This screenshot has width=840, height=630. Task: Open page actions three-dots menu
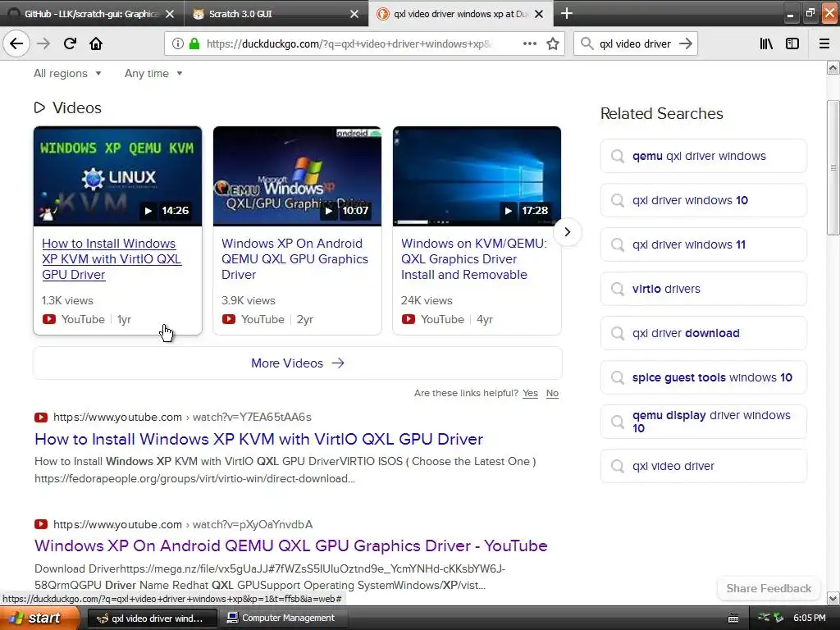point(529,43)
